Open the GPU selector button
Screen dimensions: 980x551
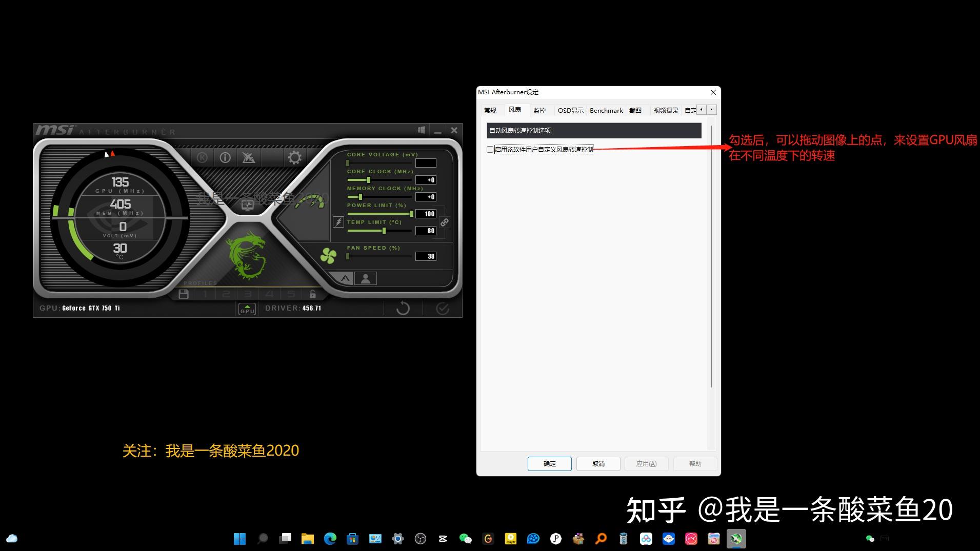pyautogui.click(x=247, y=309)
